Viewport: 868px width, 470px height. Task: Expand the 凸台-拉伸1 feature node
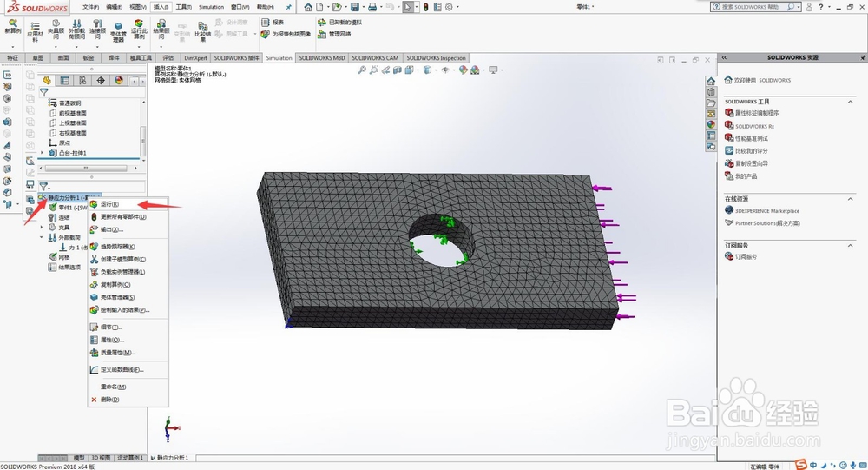42,153
